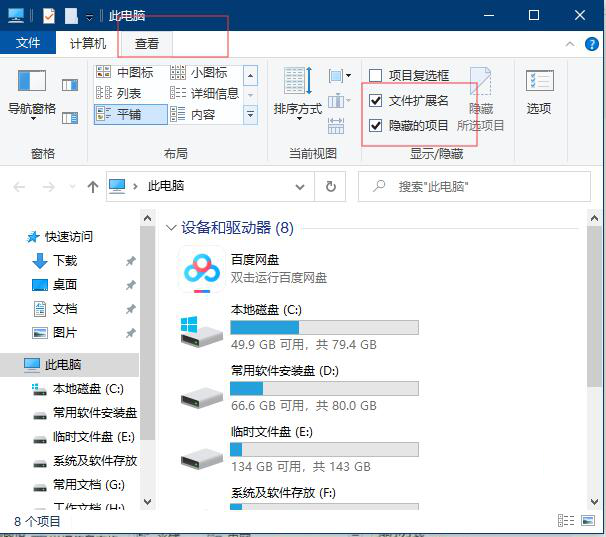Click the navigation pane icon
The width and height of the screenshot is (606, 537).
point(32,84)
